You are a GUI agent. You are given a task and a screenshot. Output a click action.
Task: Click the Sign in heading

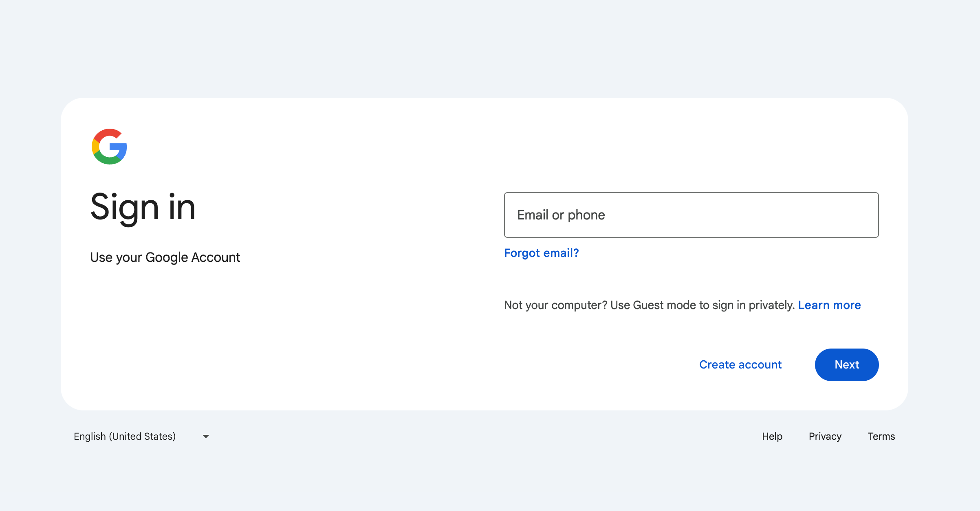tap(143, 207)
